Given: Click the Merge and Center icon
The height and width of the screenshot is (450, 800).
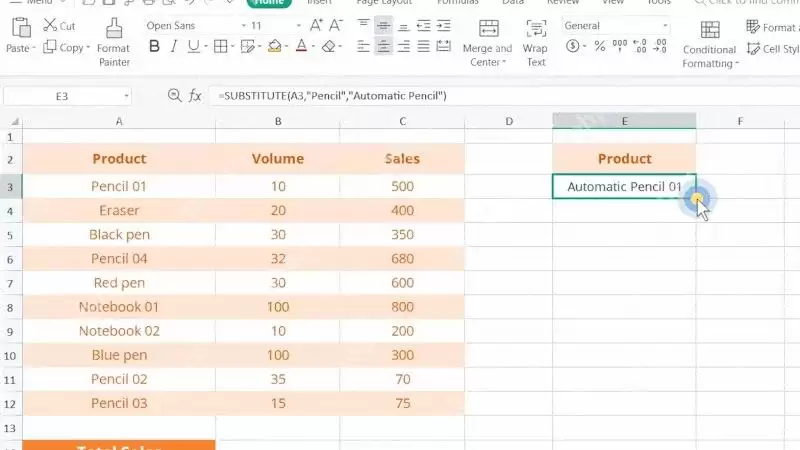Looking at the screenshot, I should coord(489,29).
